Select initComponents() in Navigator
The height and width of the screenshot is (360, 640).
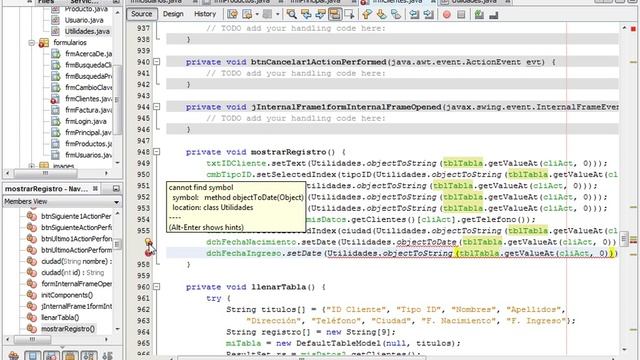click(67, 295)
